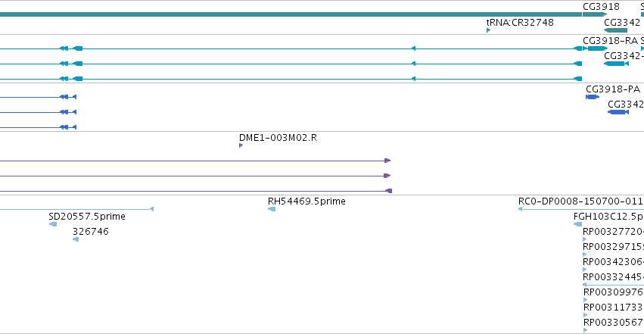The image size is (644, 334).
Task: Select the CG3918-PA protein glyph
Action: [x=593, y=97]
